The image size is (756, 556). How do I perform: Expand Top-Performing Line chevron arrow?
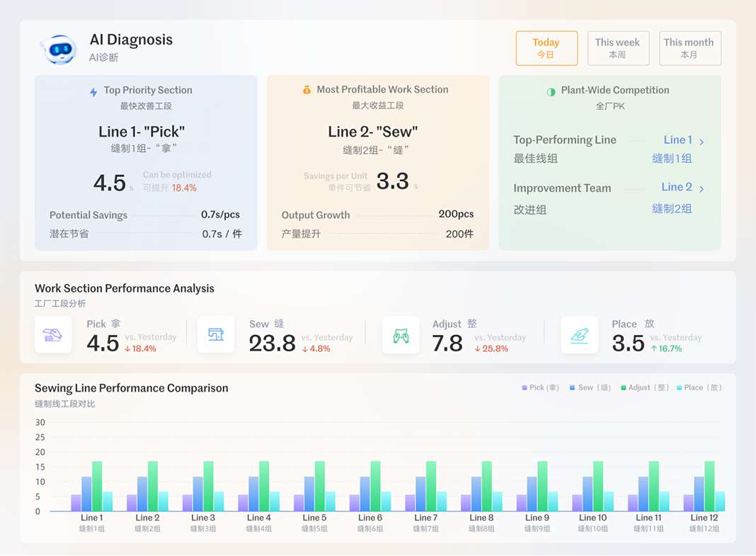(701, 142)
